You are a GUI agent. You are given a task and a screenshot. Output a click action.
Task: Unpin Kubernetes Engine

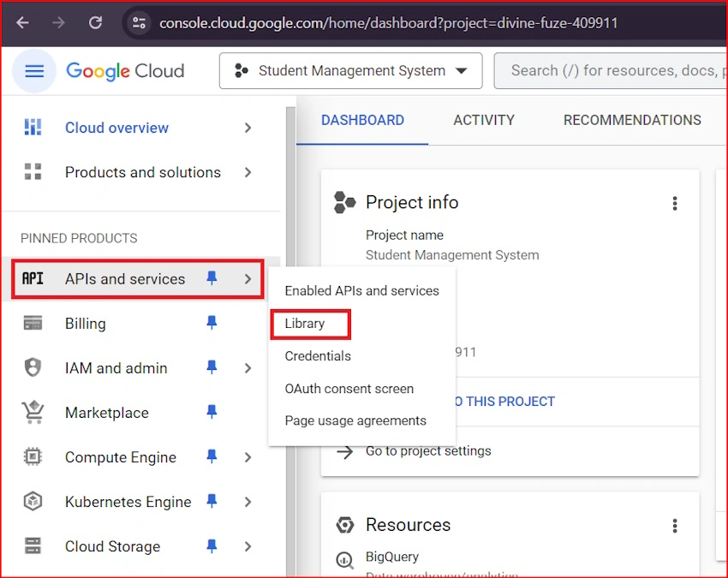coord(212,501)
